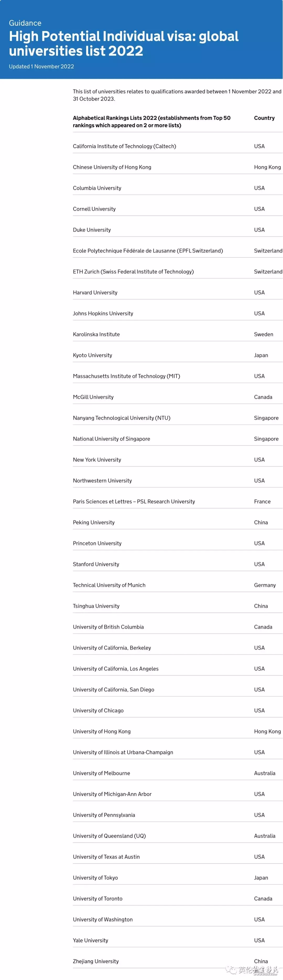The width and height of the screenshot is (283, 980).
Task: Click the University of Tokyo entry
Action: click(x=95, y=878)
